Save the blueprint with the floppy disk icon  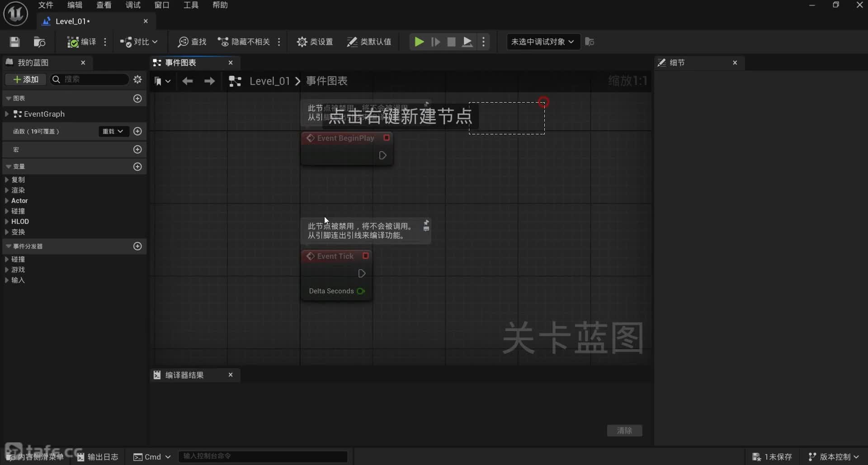[x=14, y=42]
